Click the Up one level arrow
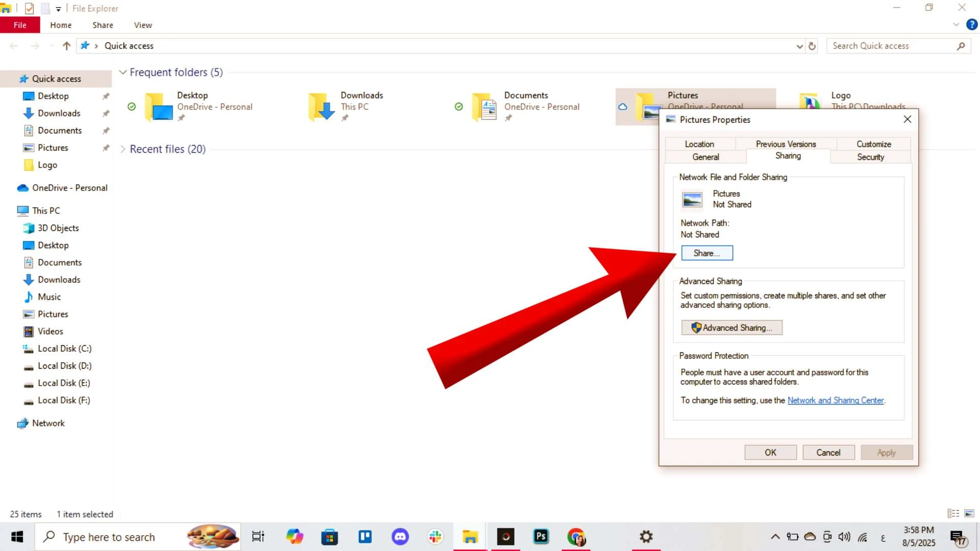980x551 pixels. (x=66, y=46)
